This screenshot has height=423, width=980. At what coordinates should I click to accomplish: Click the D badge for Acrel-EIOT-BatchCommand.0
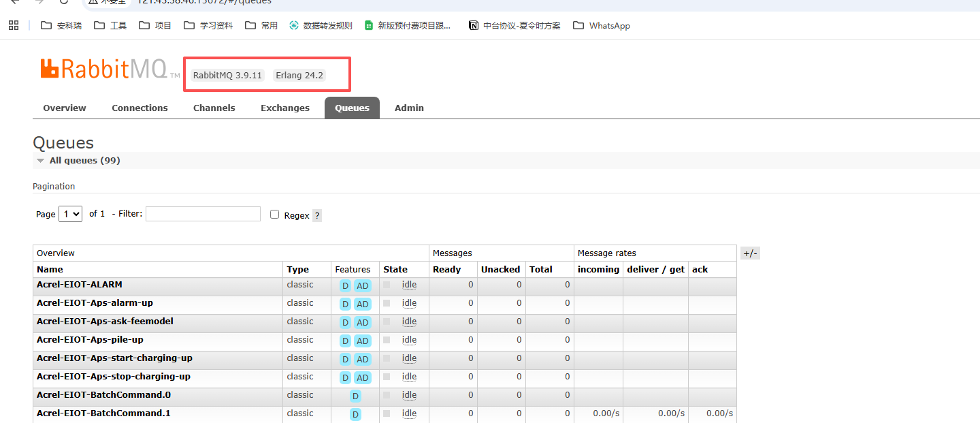point(355,396)
